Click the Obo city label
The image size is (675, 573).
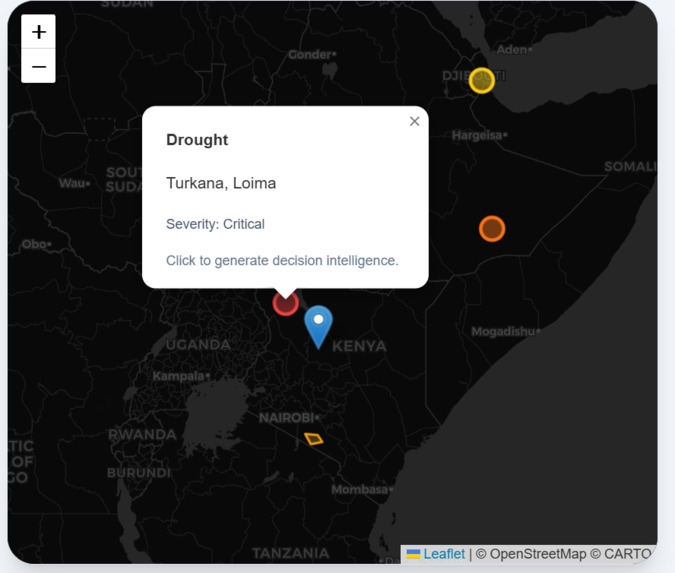[34, 244]
